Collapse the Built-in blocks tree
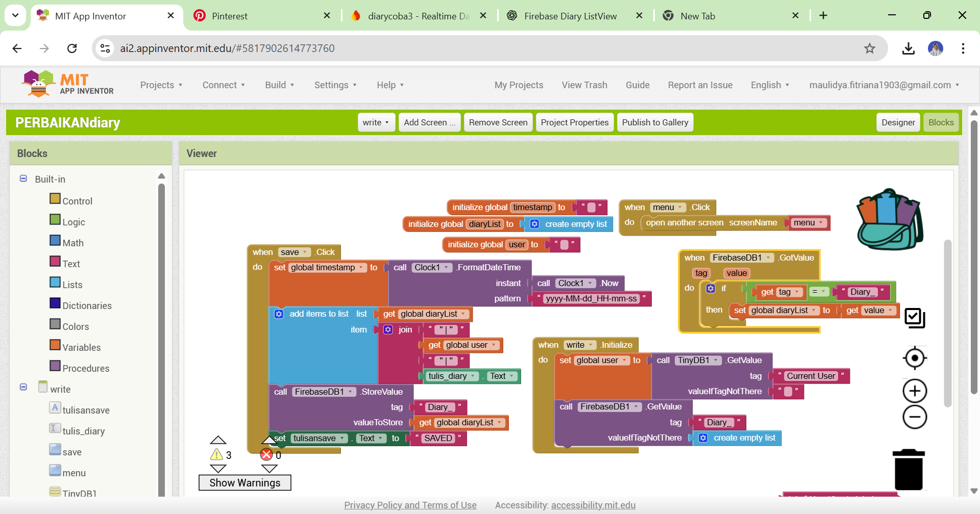Screen dimensions: 980x514 [23, 179]
